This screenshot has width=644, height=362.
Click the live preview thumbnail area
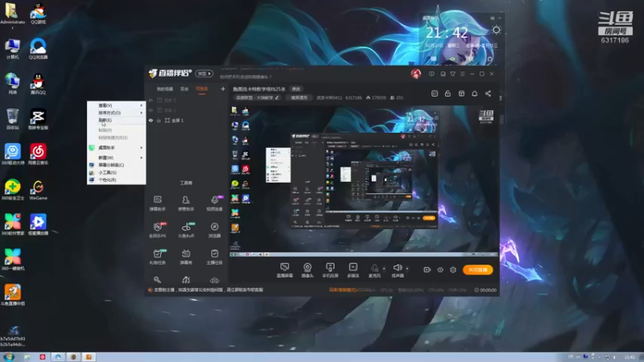click(364, 180)
